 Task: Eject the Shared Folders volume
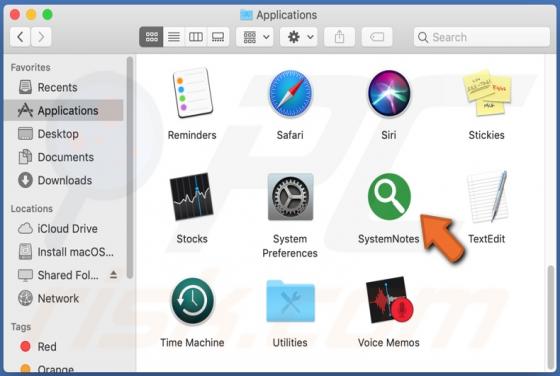click(114, 274)
